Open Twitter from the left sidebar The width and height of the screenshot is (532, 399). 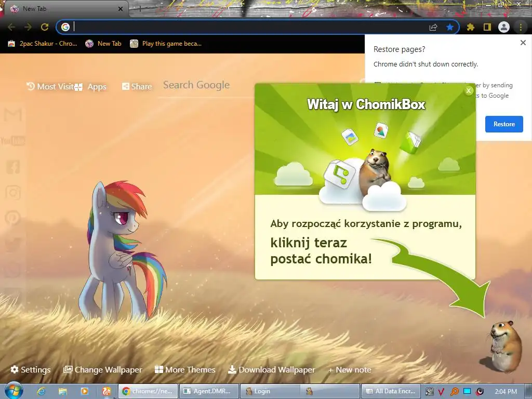pos(13,244)
